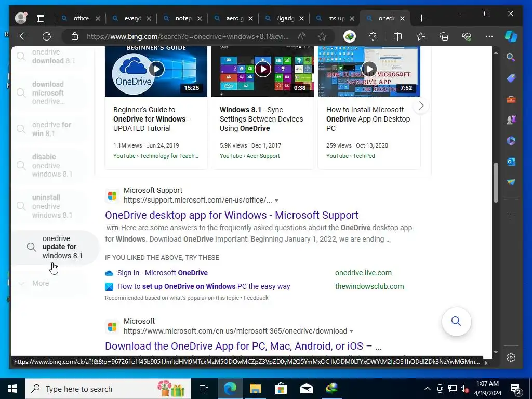Open sidebar Games chess icon
This screenshot has width=532, height=399.
(x=511, y=120)
